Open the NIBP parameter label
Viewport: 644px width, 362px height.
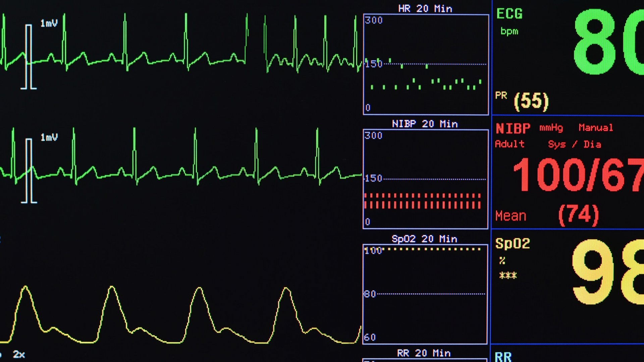click(x=513, y=128)
